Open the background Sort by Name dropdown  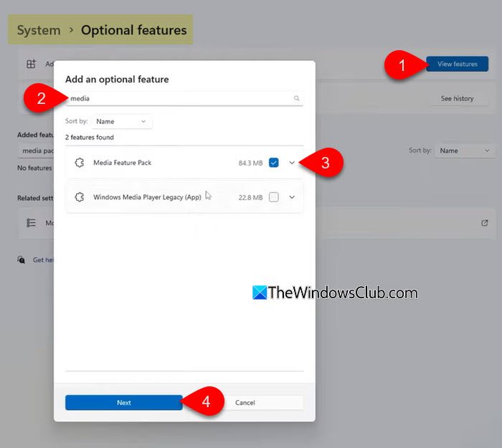(465, 151)
